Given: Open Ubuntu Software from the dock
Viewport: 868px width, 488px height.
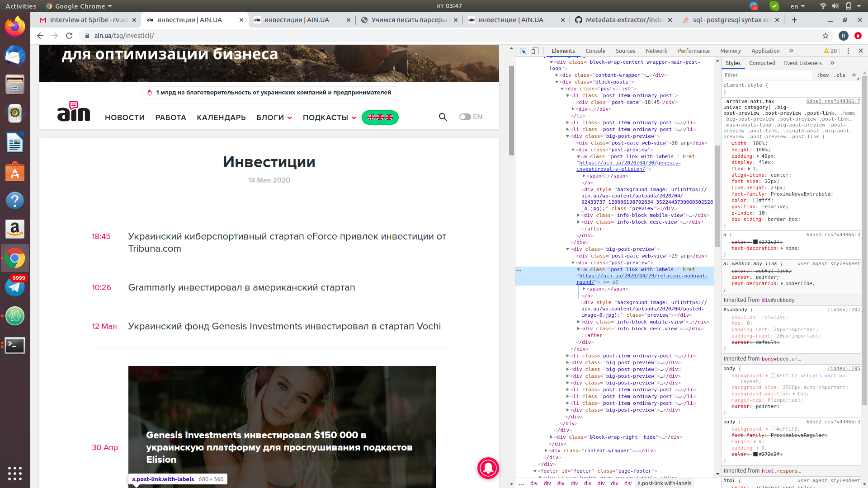Looking at the screenshot, I should (15, 172).
